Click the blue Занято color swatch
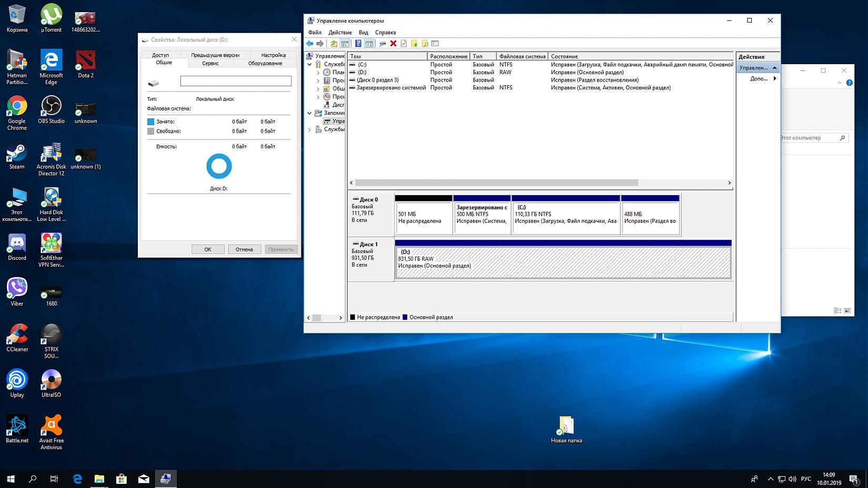This screenshot has width=868, height=488. point(151,121)
